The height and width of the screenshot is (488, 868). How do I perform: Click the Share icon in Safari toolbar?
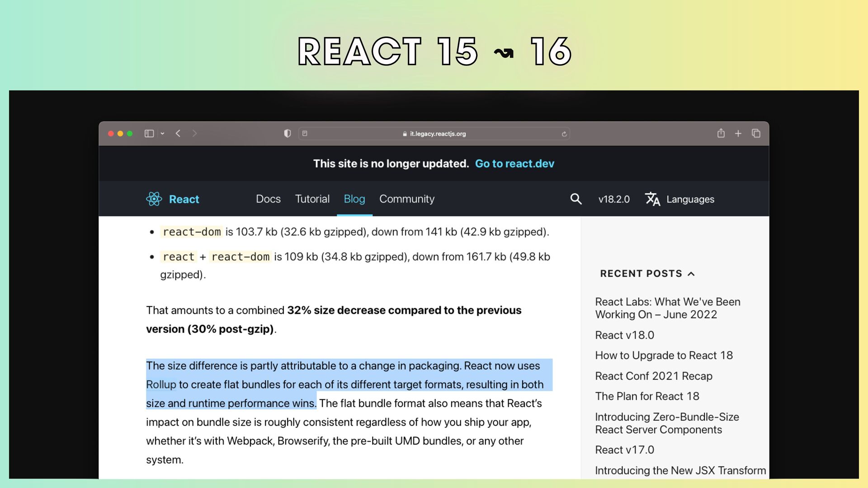point(721,133)
